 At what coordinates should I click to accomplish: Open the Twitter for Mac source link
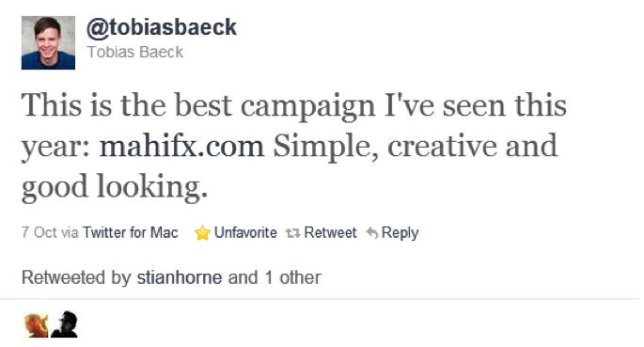click(x=130, y=233)
